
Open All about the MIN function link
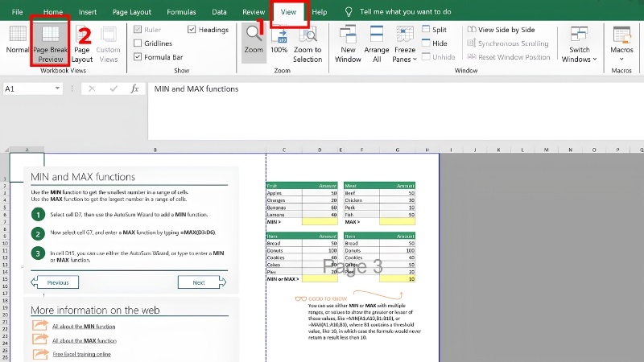pyautogui.click(x=84, y=327)
